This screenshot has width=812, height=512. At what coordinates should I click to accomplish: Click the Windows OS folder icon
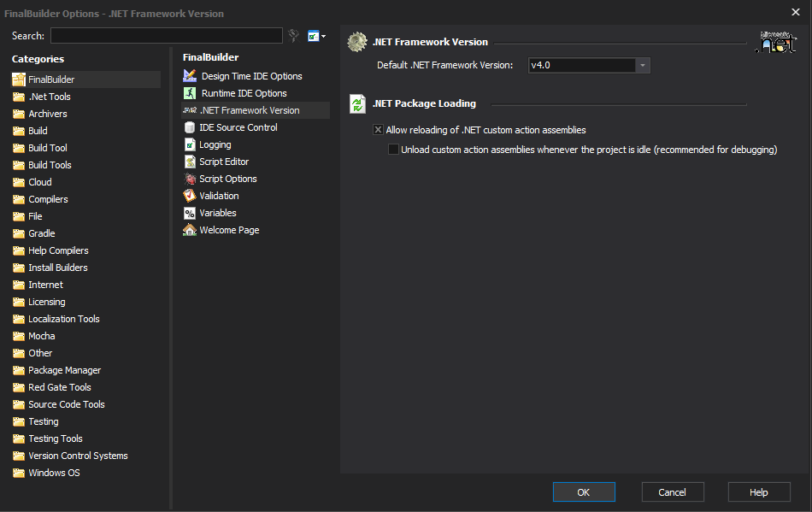pos(19,473)
